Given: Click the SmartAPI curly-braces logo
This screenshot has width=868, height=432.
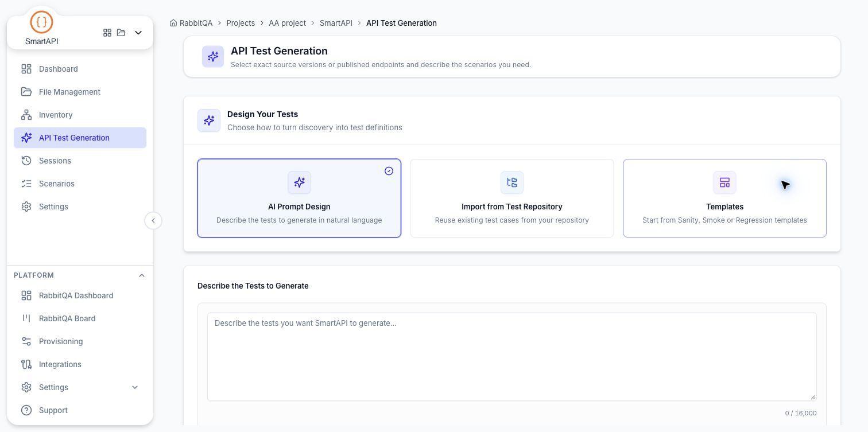Looking at the screenshot, I should 41,22.
